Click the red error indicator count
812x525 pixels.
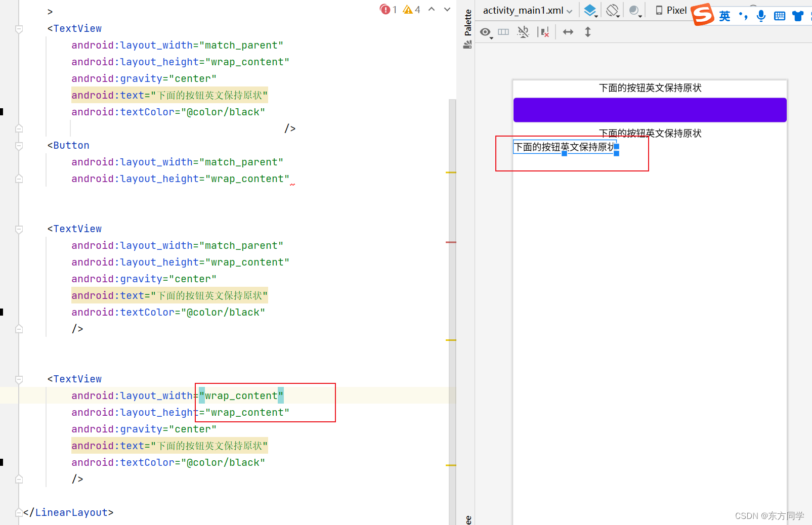pos(388,10)
